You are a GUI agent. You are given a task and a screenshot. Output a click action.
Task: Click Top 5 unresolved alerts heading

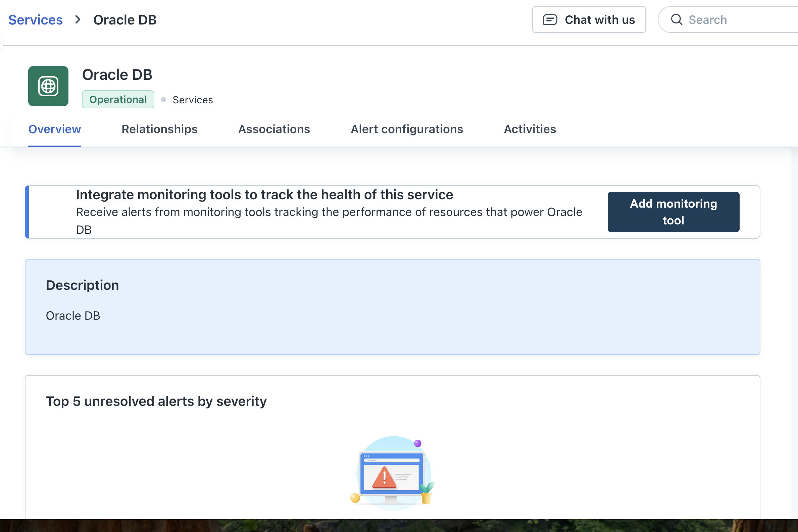pyautogui.click(x=156, y=402)
